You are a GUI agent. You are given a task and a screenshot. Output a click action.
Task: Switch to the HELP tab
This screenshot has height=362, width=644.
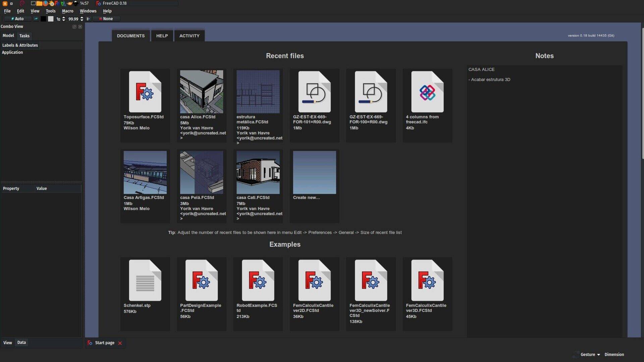(x=162, y=36)
